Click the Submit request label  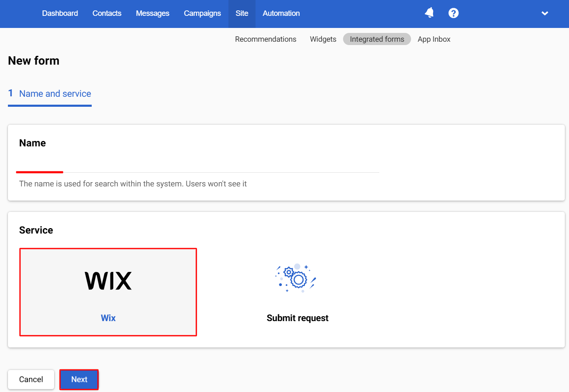point(298,318)
